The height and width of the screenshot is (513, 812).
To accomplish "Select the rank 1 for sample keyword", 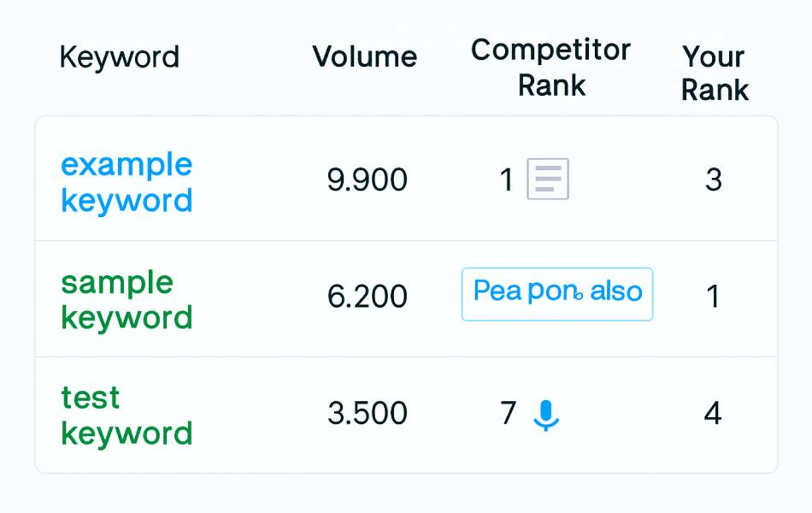I will coord(715,297).
